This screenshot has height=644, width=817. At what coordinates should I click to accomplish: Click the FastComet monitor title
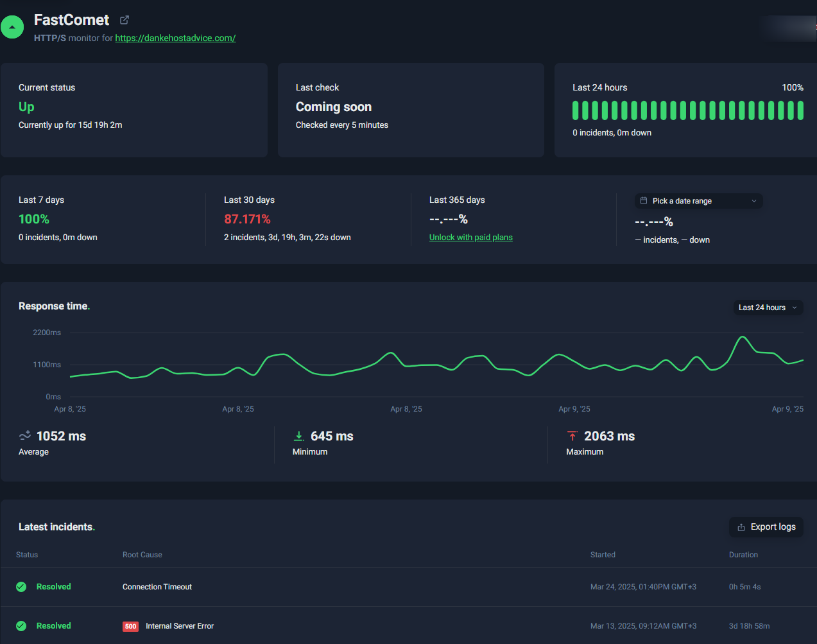pos(71,20)
